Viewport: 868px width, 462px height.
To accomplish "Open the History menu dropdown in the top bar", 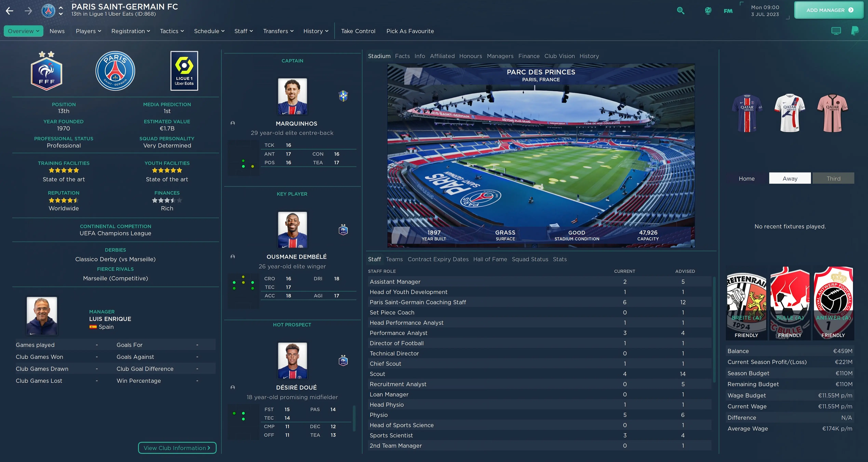I will pyautogui.click(x=316, y=31).
